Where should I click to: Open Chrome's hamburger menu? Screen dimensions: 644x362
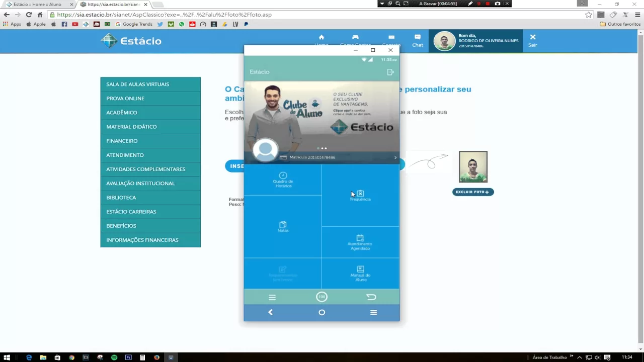pyautogui.click(x=638, y=15)
